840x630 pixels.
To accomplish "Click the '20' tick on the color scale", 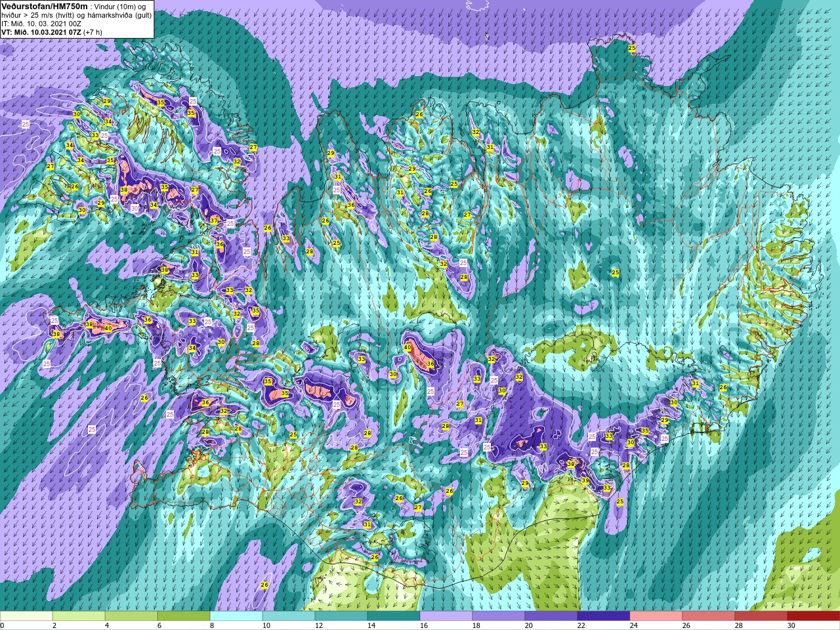I will (x=530, y=625).
